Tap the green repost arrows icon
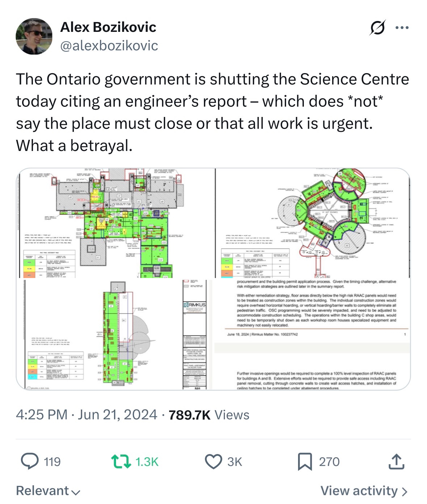Viewport: 427px width, 504px height. click(x=121, y=461)
